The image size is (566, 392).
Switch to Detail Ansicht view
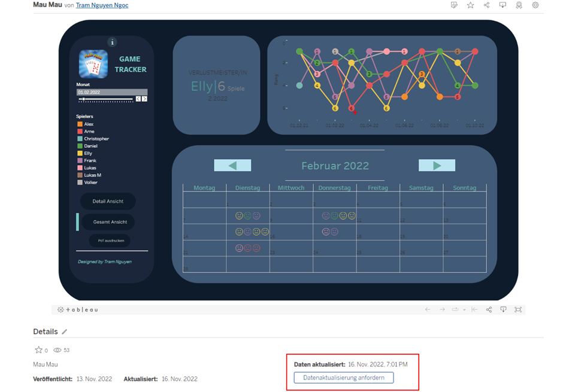tap(108, 201)
